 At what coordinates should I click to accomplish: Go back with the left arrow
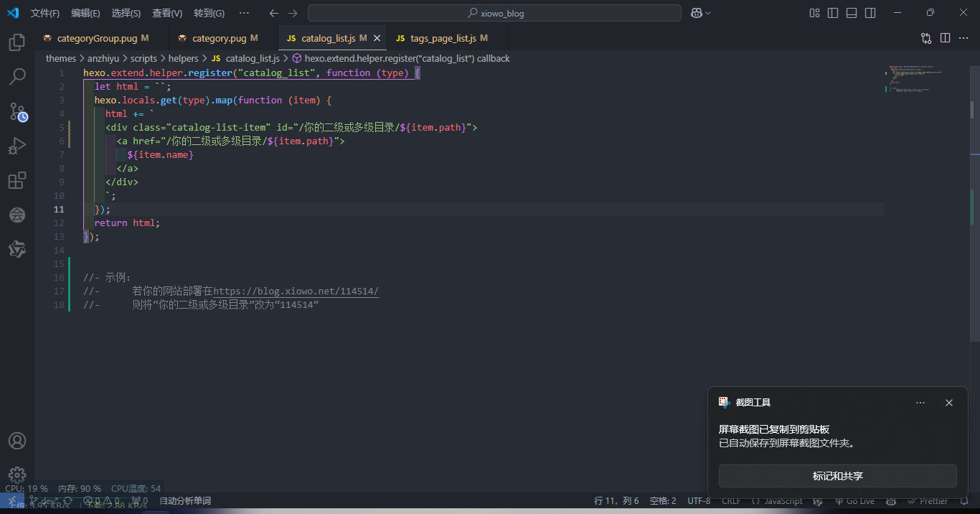pyautogui.click(x=273, y=13)
